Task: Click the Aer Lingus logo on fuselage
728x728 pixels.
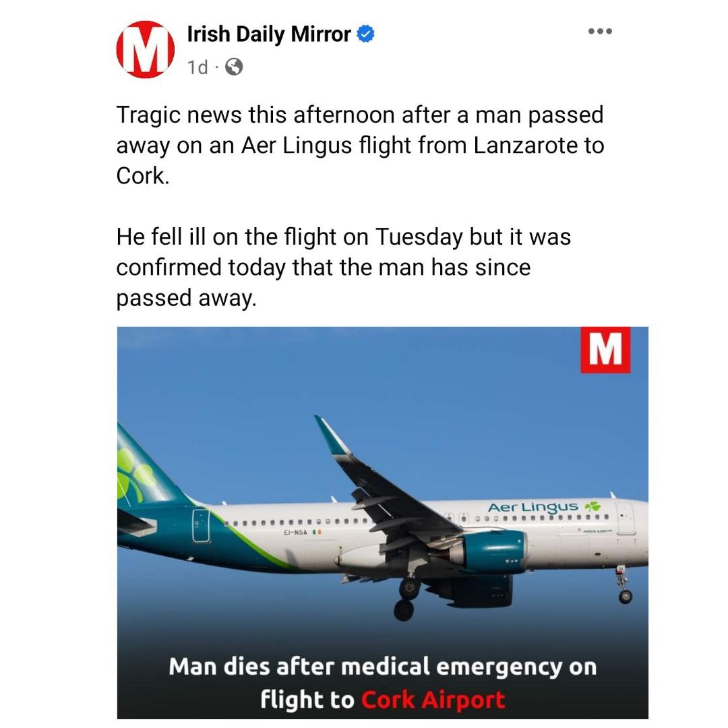Action: [544, 507]
